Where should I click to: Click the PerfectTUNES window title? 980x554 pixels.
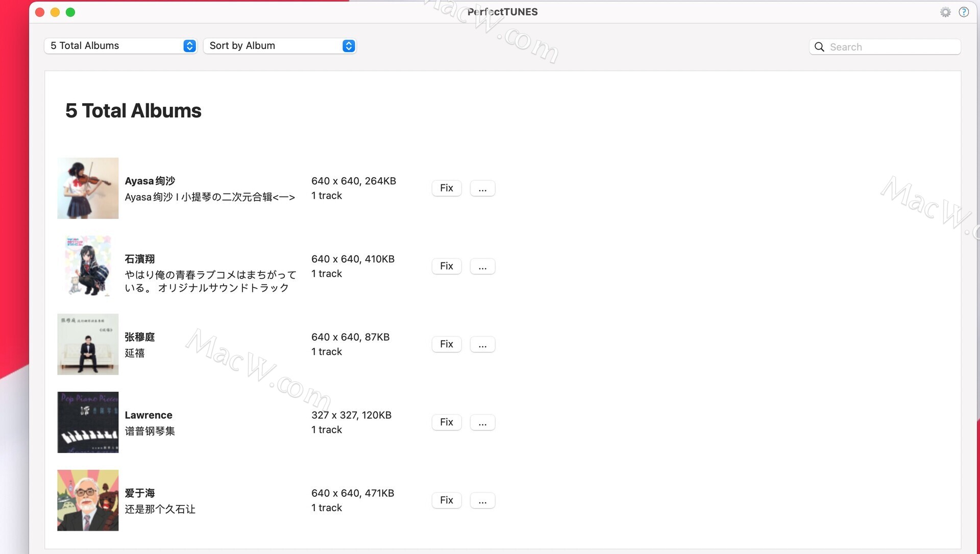pyautogui.click(x=503, y=12)
